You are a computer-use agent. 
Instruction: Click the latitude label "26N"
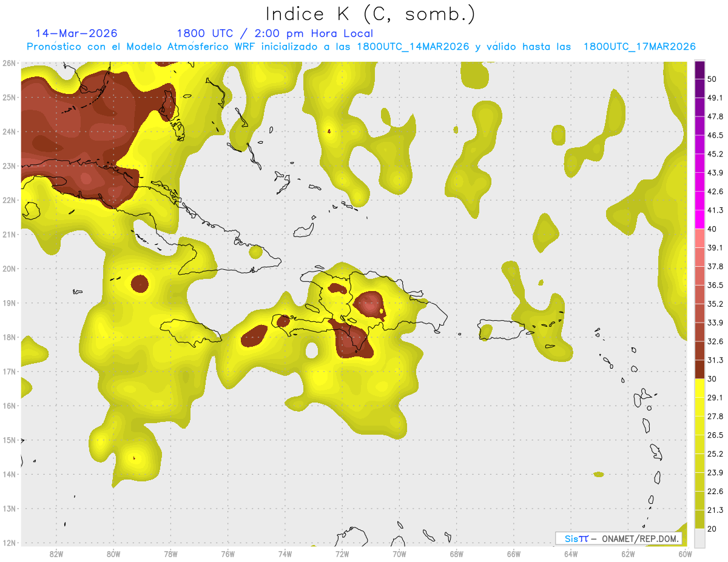(x=8, y=63)
